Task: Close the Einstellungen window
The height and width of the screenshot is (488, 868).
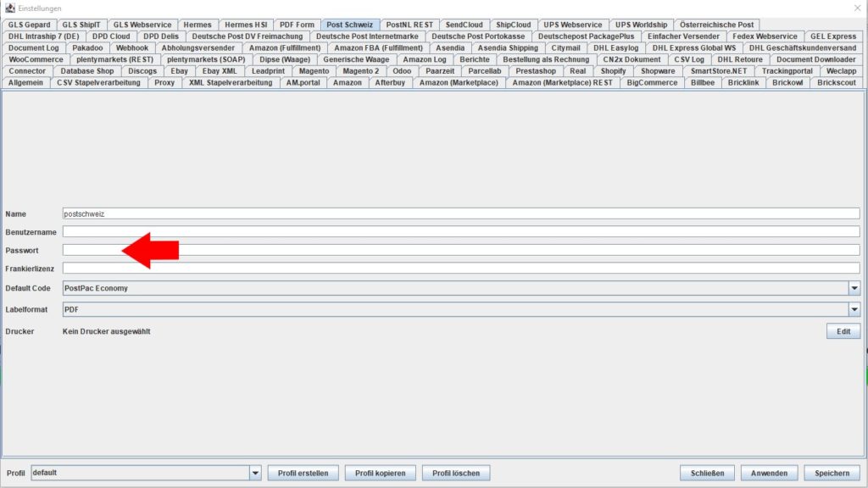Action: click(858, 8)
